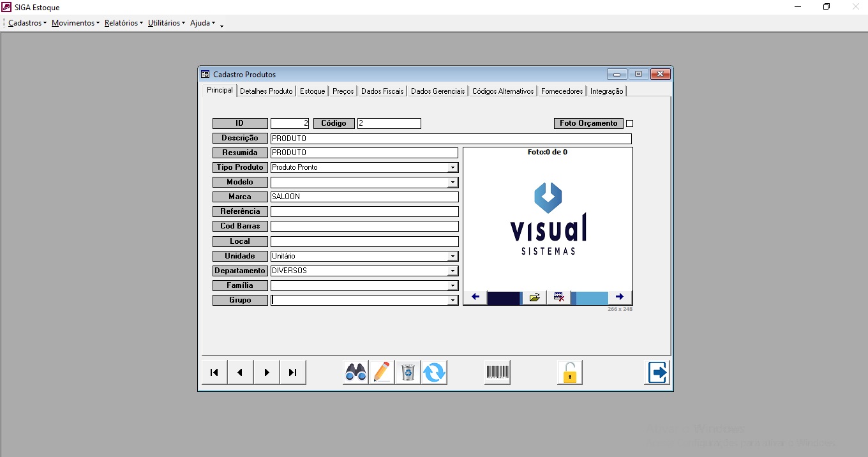Refresh the record with the blue arrows icon
The image size is (868, 457).
click(x=434, y=372)
